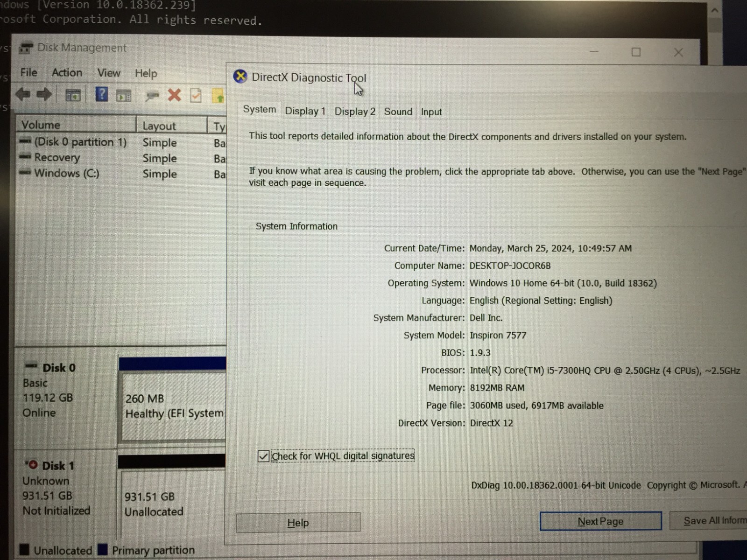Screen dimensions: 747x560
Task: Click the Disk 1 Unknown Not Initialized label
Action: (x=65, y=494)
